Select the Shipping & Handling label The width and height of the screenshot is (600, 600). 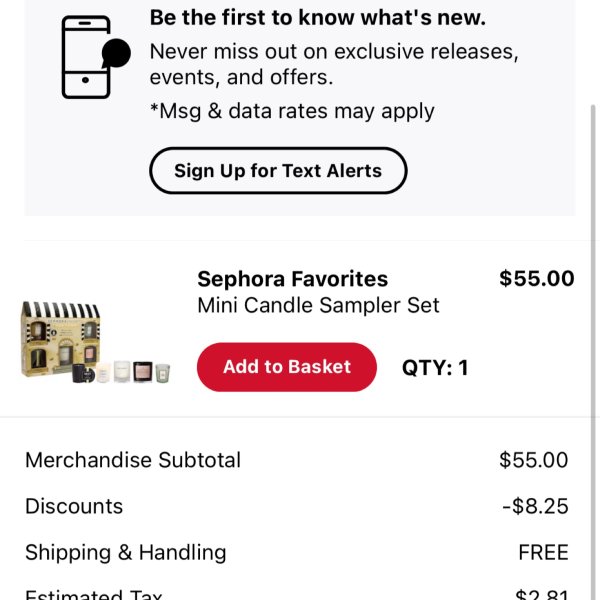pyautogui.click(x=126, y=553)
